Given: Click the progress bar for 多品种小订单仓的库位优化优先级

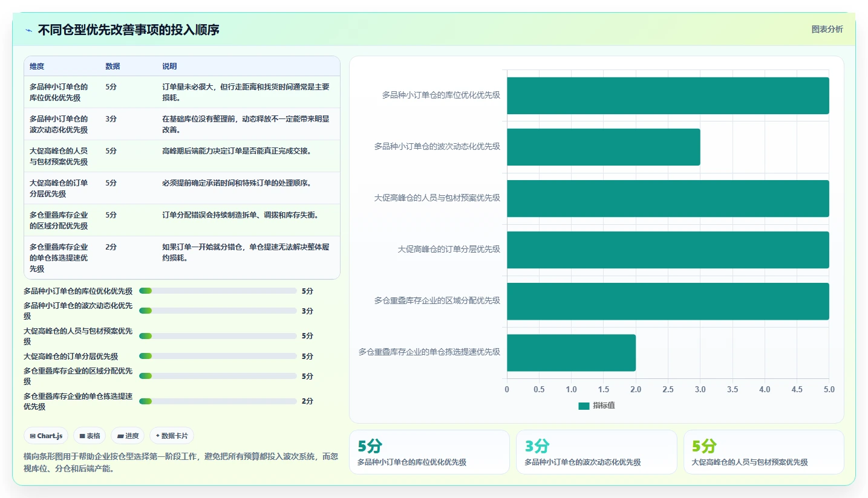Looking at the screenshot, I should [x=218, y=291].
